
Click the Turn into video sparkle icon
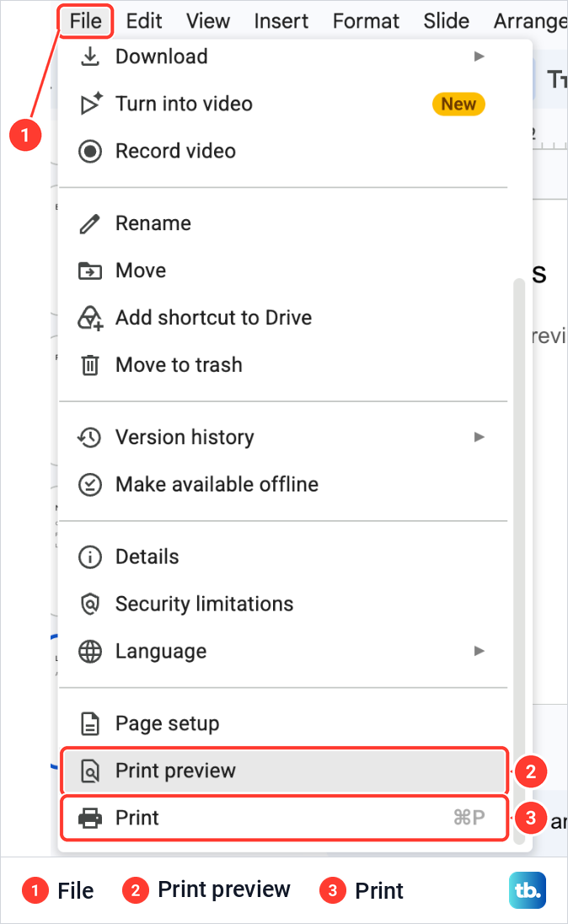[90, 104]
